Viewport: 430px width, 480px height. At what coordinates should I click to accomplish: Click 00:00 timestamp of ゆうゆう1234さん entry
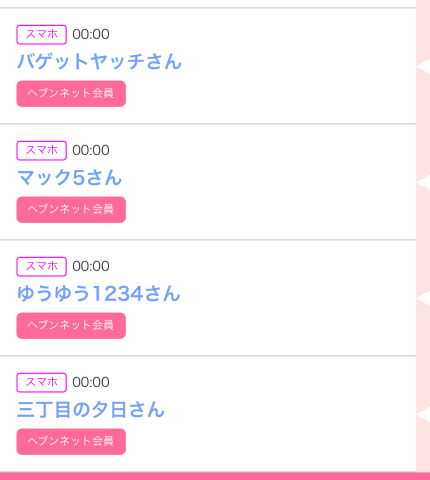[91, 266]
